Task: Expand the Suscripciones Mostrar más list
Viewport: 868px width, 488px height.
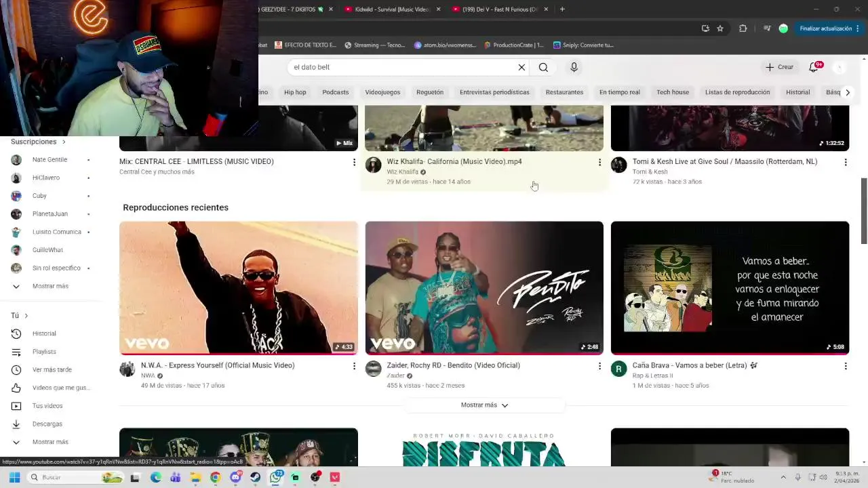Action: [x=50, y=286]
